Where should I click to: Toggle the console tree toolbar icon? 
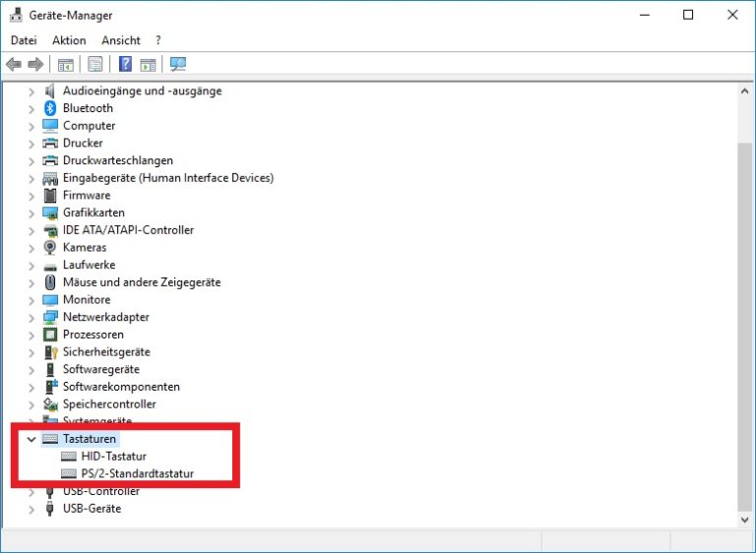(66, 64)
